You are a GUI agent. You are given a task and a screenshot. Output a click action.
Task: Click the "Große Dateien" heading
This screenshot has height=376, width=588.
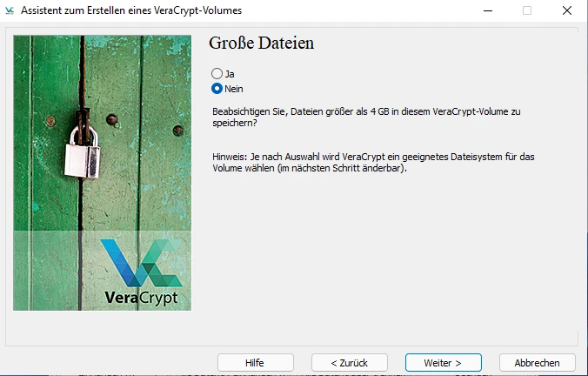[261, 43]
